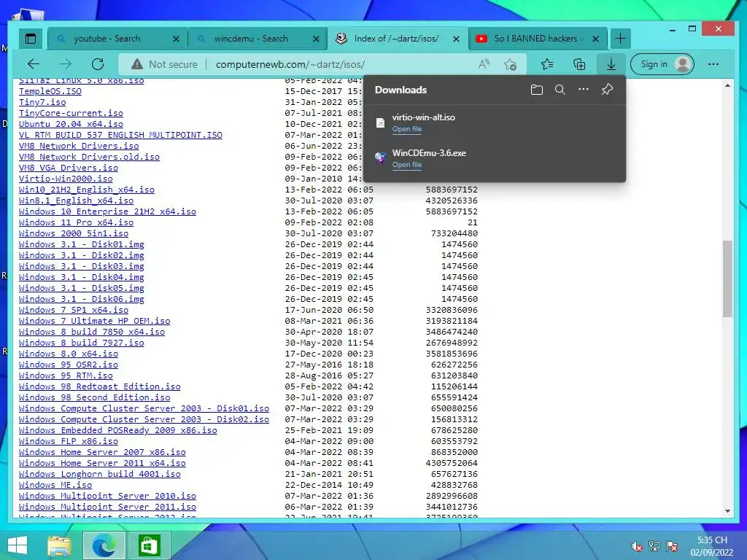The width and height of the screenshot is (747, 560).
Task: Open Windows 95 OSR2.iso link
Action: [68, 365]
